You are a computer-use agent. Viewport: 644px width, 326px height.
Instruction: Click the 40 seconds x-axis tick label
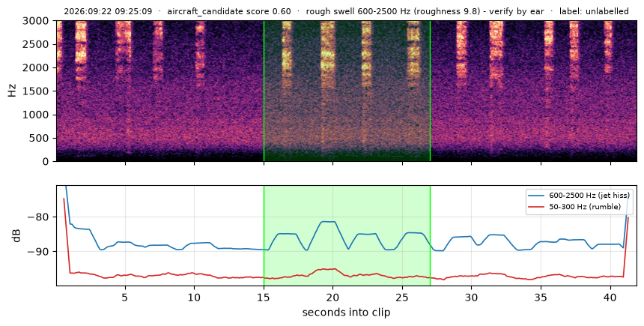(x=610, y=297)
